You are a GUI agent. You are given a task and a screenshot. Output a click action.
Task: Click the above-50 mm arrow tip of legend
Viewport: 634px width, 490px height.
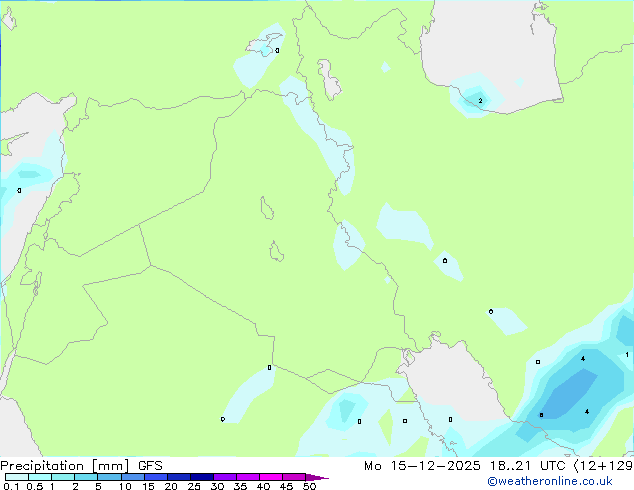(317, 477)
